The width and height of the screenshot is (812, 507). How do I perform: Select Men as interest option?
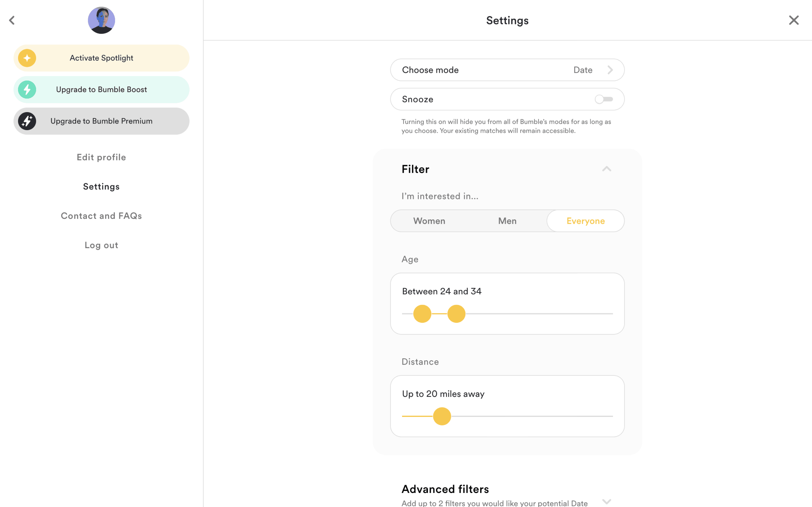pyautogui.click(x=507, y=221)
